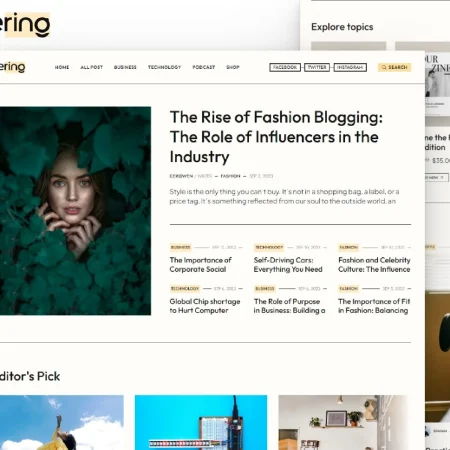
Task: Select the Technology navigation item
Action: point(165,67)
